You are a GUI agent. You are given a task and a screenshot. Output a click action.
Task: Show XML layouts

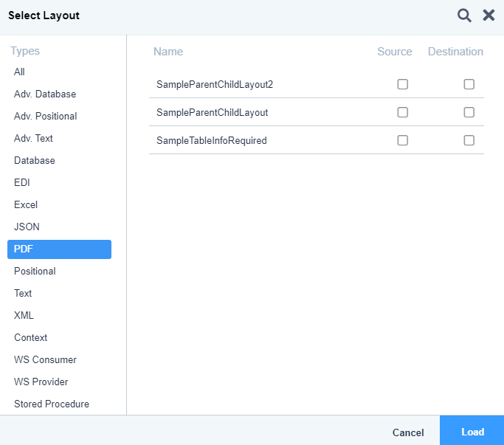(x=24, y=315)
